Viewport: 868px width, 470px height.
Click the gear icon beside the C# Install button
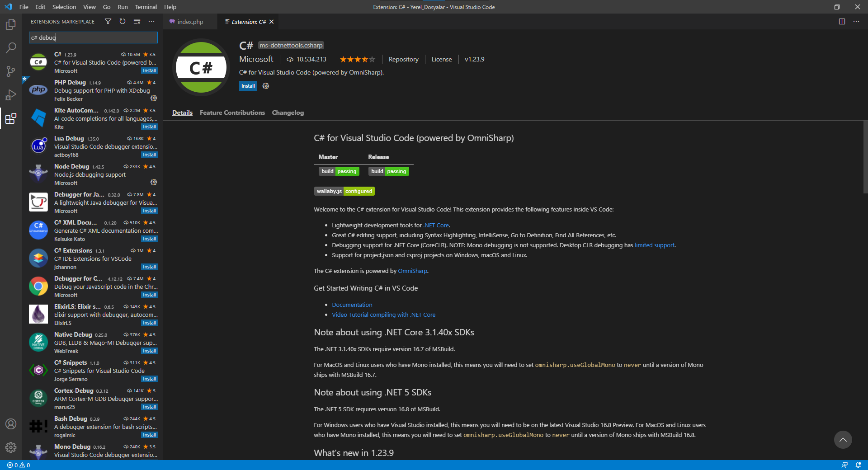266,86
